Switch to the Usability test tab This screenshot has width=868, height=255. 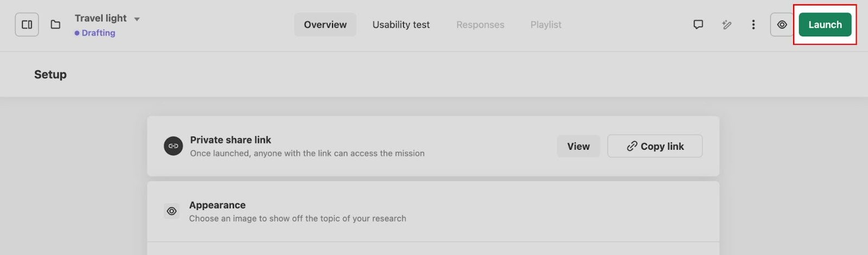(x=401, y=24)
